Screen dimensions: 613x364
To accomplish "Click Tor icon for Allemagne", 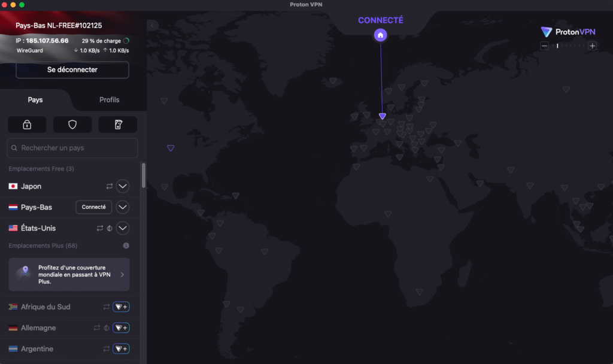I will pos(107,327).
